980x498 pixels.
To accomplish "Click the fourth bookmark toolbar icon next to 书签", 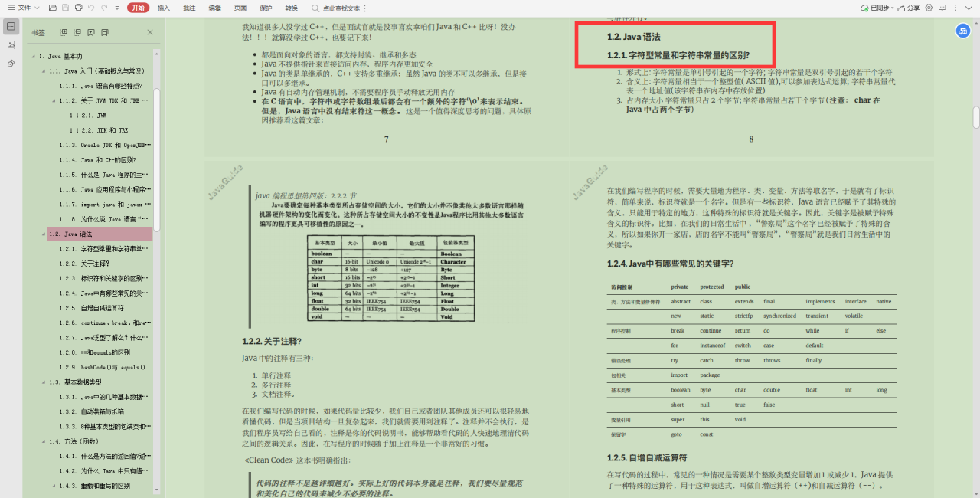I will (x=105, y=33).
